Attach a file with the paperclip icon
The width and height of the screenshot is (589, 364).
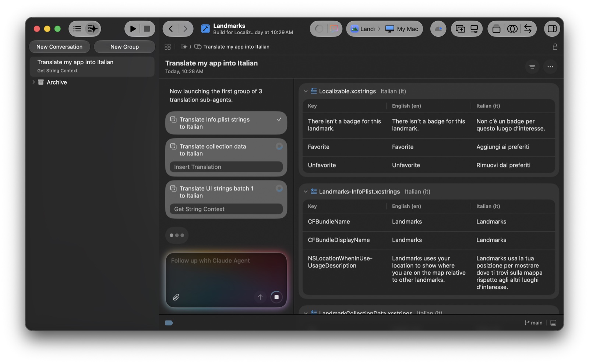[176, 297]
